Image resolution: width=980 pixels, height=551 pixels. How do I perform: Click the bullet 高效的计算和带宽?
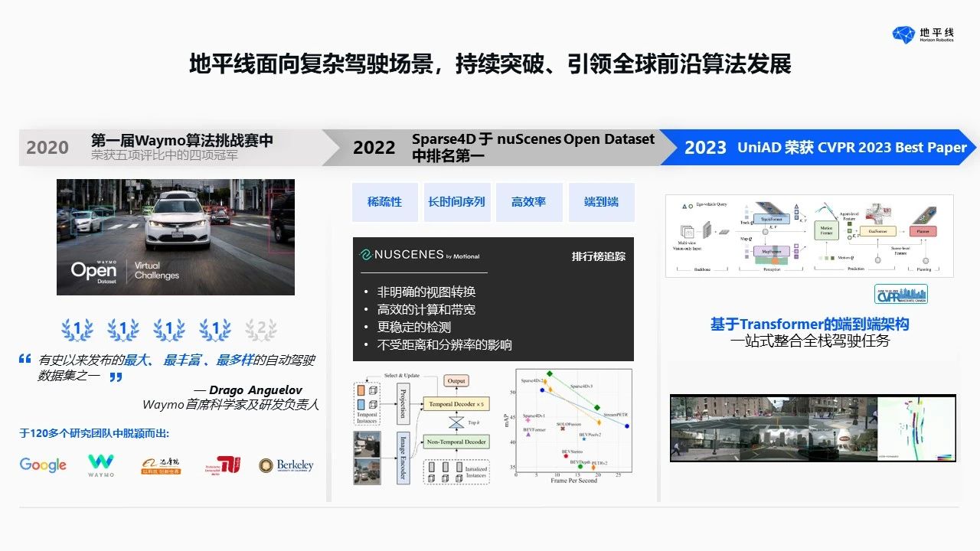(426, 310)
